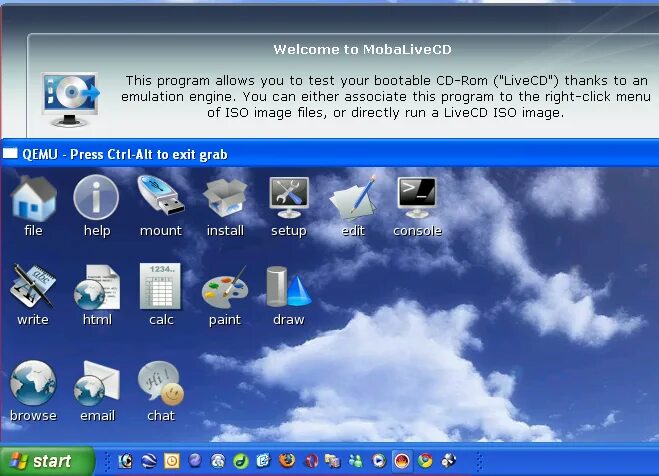This screenshot has height=476, width=659.
Task: Launch Firefox from the quick launch bar
Action: (287, 461)
